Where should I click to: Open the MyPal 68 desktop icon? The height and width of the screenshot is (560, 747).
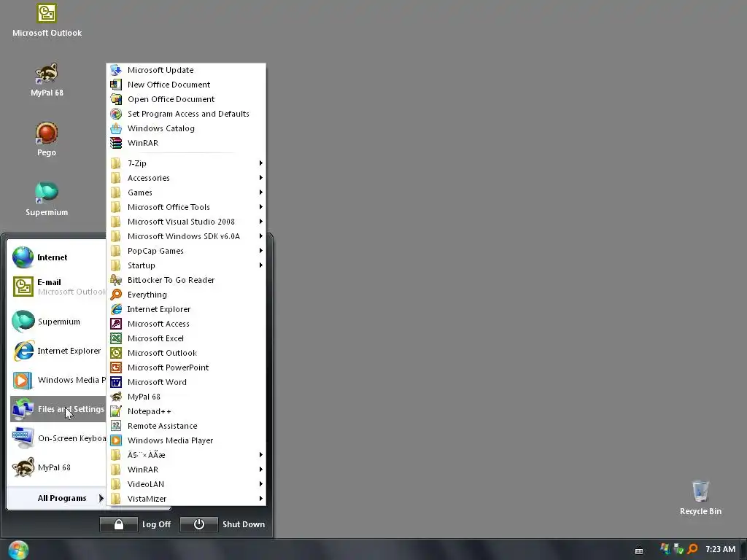pos(47,80)
